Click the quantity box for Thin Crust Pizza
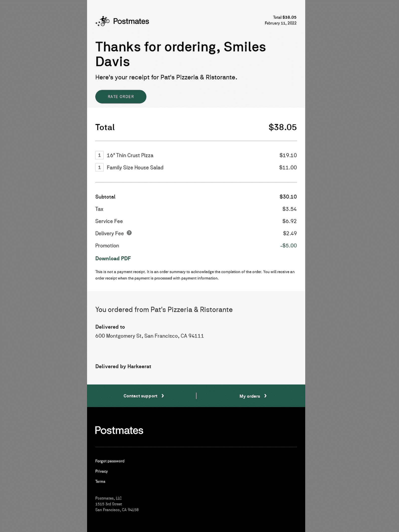Image resolution: width=399 pixels, height=532 pixels. (x=100, y=155)
